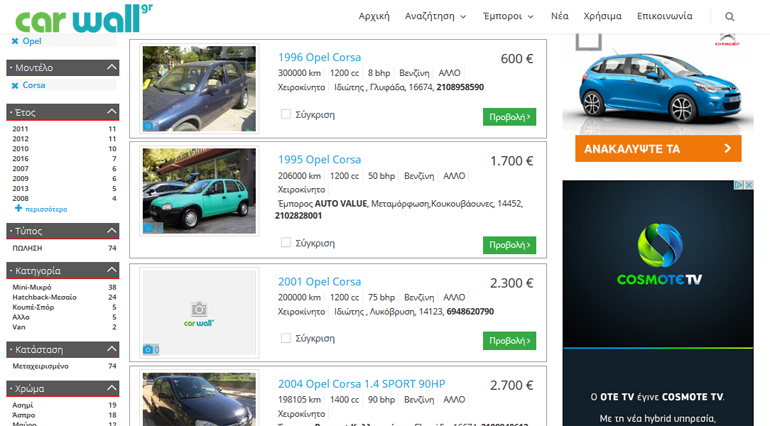This screenshot has width=770, height=426.
Task: Tick Σύγκριση checkbox for 1996 Opel Corsa
Action: coord(286,114)
